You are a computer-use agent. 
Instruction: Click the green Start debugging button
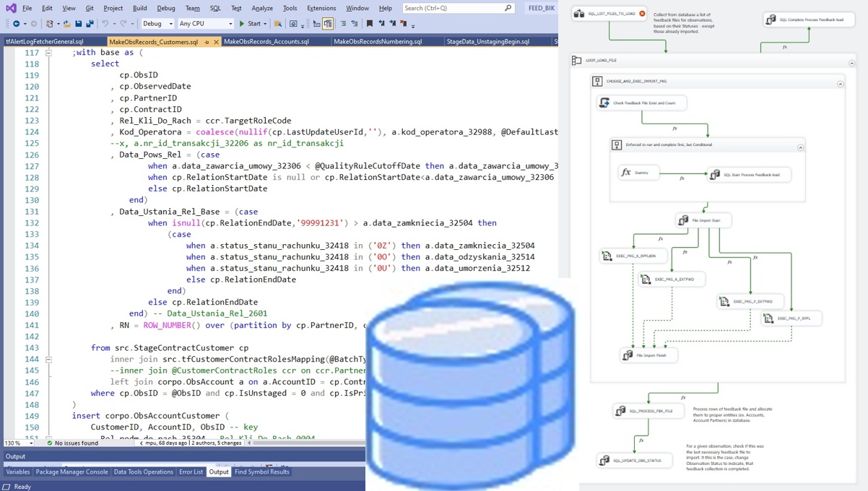tap(250, 24)
